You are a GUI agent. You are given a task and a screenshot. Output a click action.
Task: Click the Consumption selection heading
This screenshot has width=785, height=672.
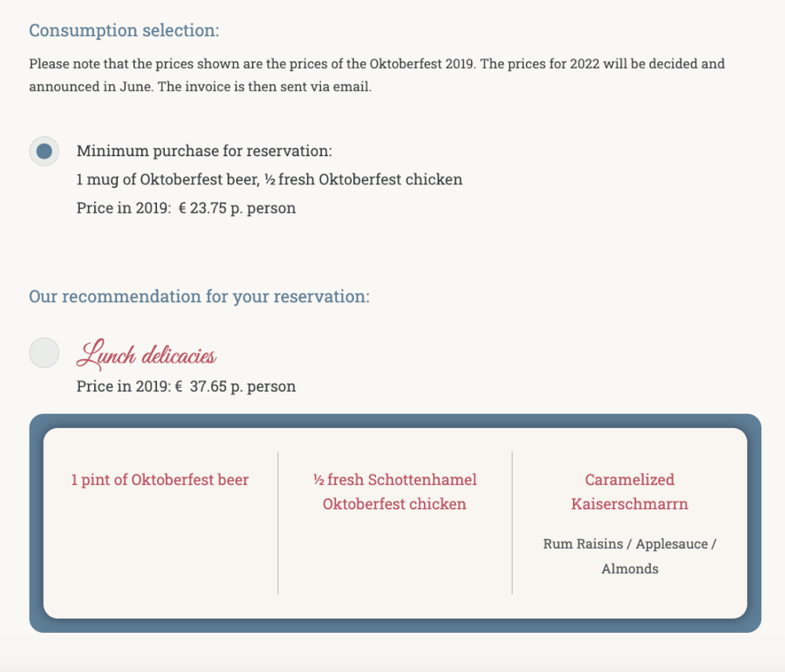pos(124,30)
